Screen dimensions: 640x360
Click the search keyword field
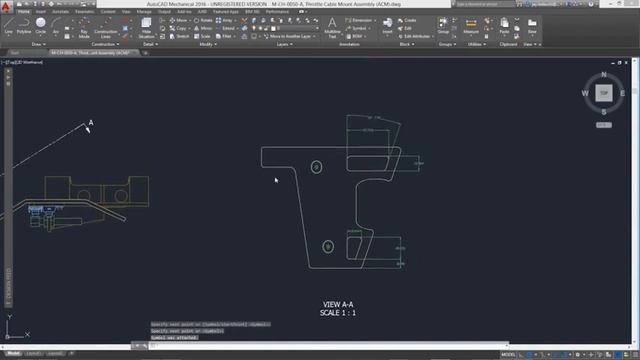click(x=484, y=4)
